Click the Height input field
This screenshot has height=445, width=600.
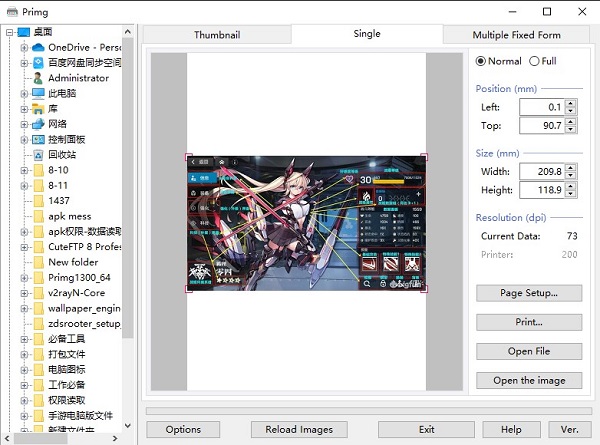pyautogui.click(x=543, y=190)
